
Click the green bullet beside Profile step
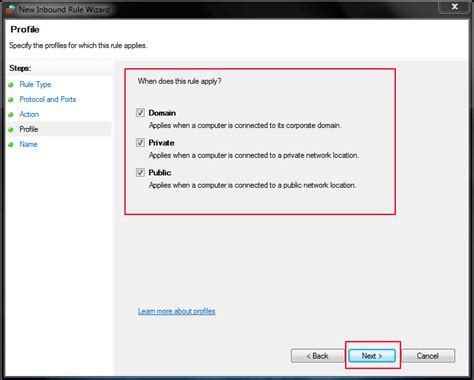pyautogui.click(x=11, y=129)
